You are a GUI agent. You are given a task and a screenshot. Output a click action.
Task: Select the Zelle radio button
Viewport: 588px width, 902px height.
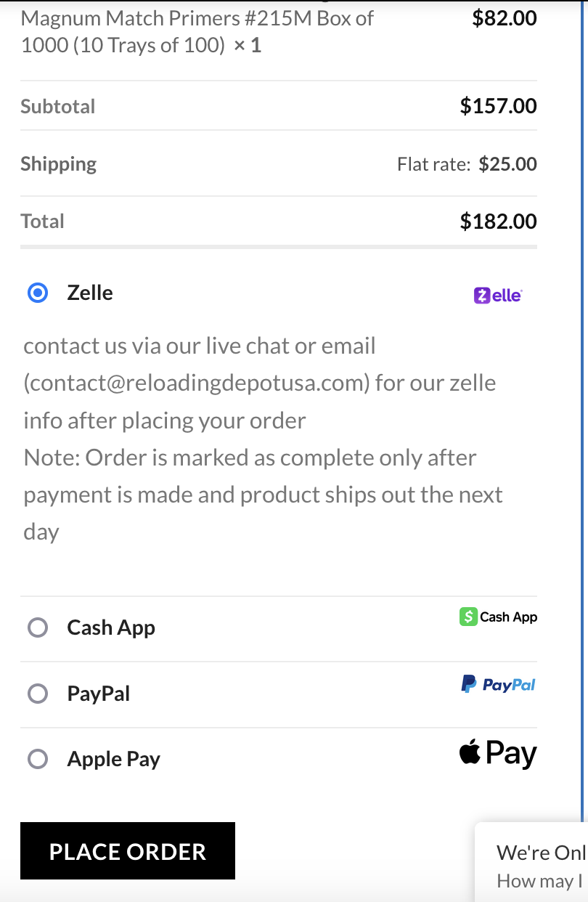[x=38, y=293]
